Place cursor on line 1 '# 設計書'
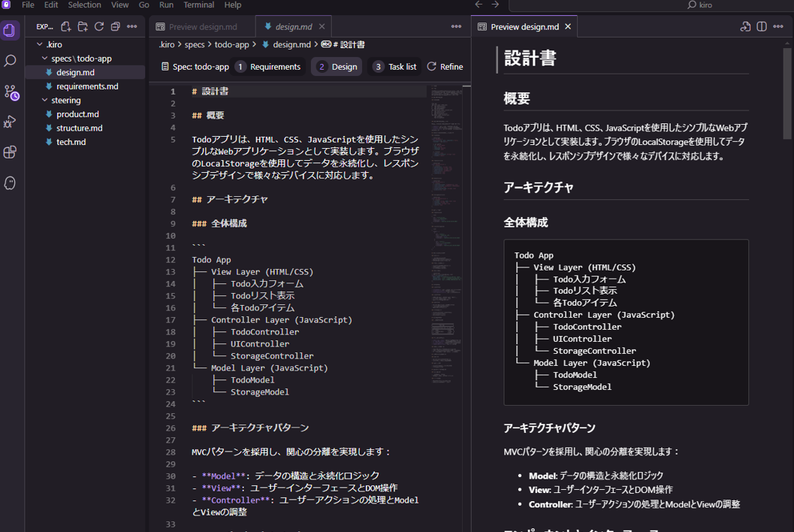Viewport: 794px width, 532px height. [x=210, y=91]
